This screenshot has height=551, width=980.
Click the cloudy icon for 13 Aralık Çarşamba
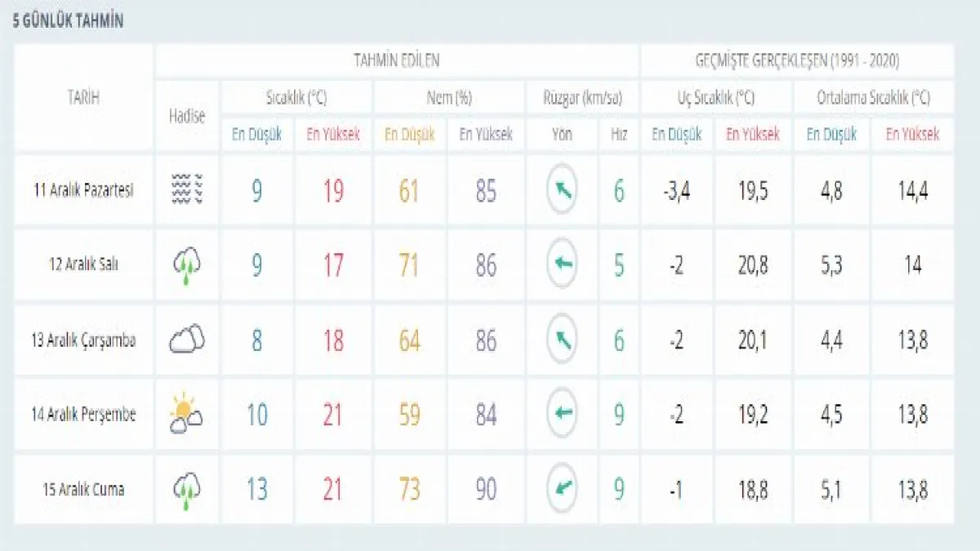[187, 340]
